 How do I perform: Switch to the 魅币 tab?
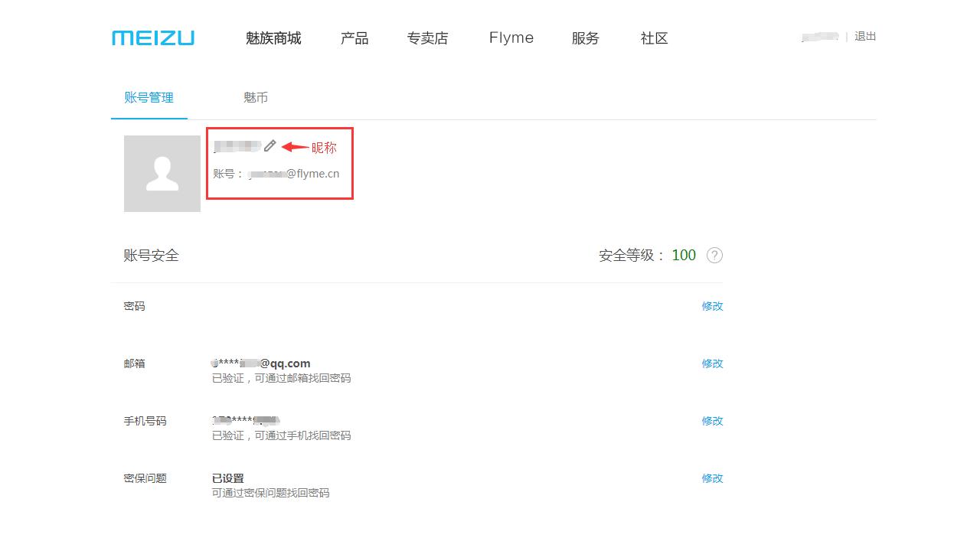coord(256,98)
